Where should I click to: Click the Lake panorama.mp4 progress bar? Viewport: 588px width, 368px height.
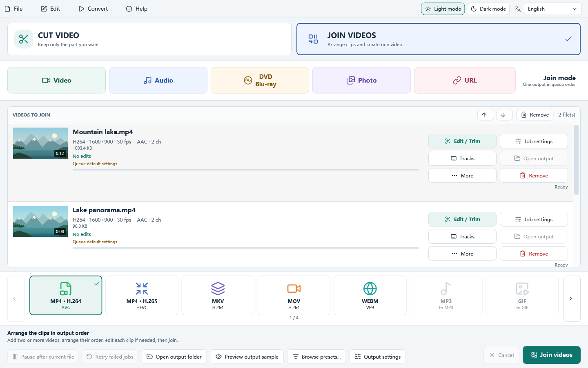coord(246,248)
